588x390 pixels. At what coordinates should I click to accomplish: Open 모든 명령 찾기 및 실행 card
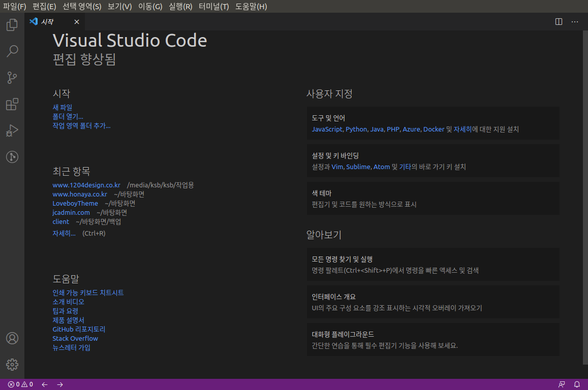(433, 265)
